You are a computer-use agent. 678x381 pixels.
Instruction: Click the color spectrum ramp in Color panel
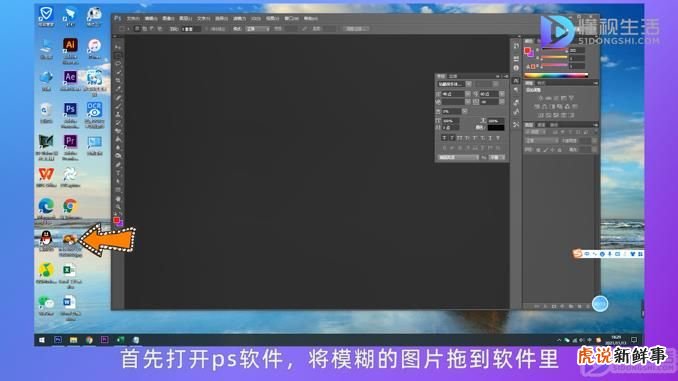(x=556, y=75)
